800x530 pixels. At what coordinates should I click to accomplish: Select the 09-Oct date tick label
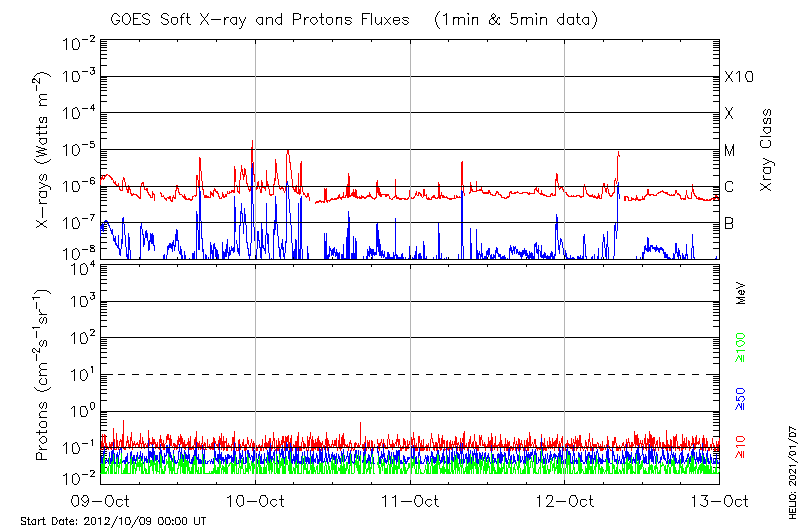click(x=100, y=500)
